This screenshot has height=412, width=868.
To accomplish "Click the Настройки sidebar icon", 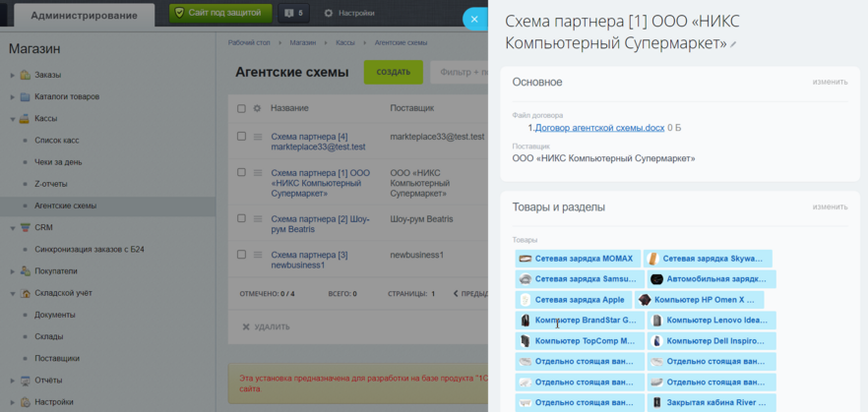I will point(25,402).
